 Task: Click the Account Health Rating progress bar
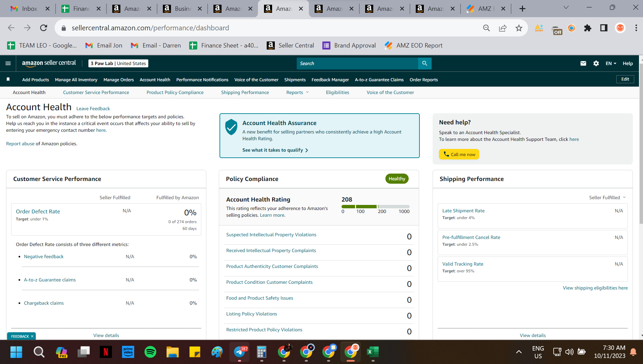(376, 206)
